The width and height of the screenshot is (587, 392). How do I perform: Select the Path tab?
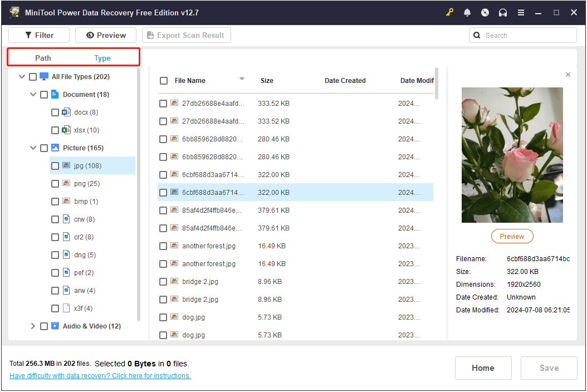(43, 57)
